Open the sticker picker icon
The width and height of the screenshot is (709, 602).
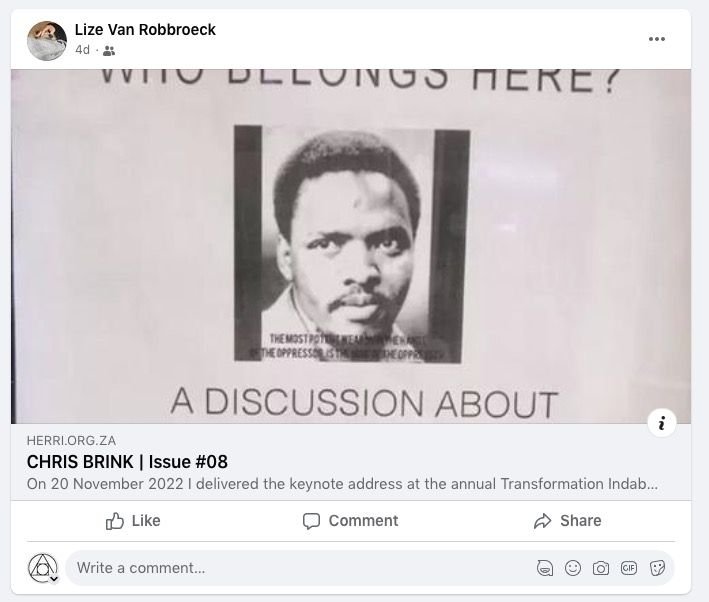(x=657, y=568)
